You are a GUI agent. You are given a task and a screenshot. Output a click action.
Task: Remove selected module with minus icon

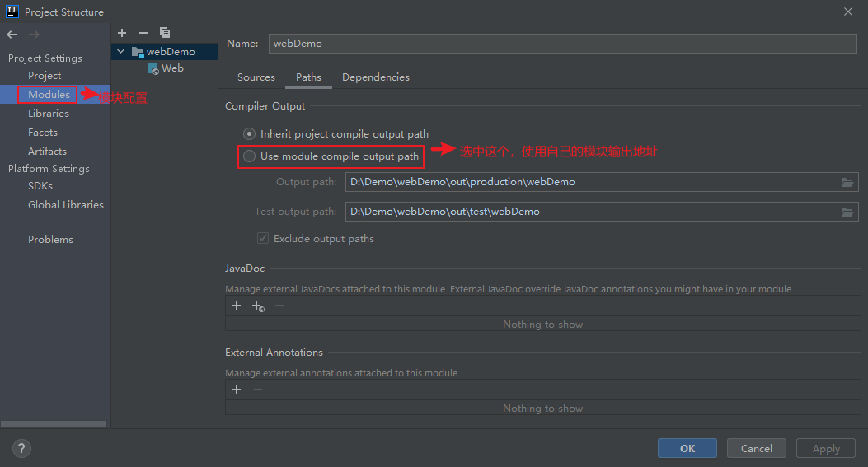point(143,33)
